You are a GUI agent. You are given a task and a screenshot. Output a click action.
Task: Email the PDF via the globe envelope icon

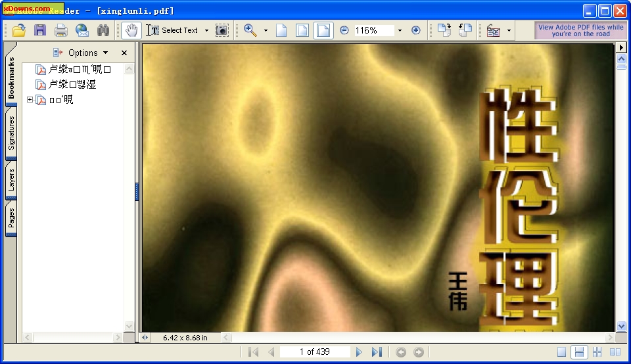[82, 30]
